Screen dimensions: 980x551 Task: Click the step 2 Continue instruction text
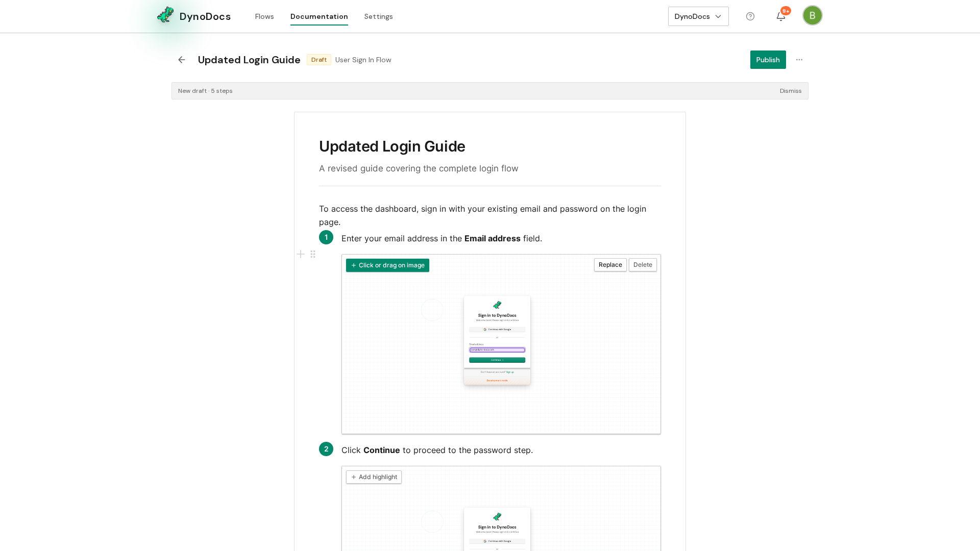tap(437, 450)
